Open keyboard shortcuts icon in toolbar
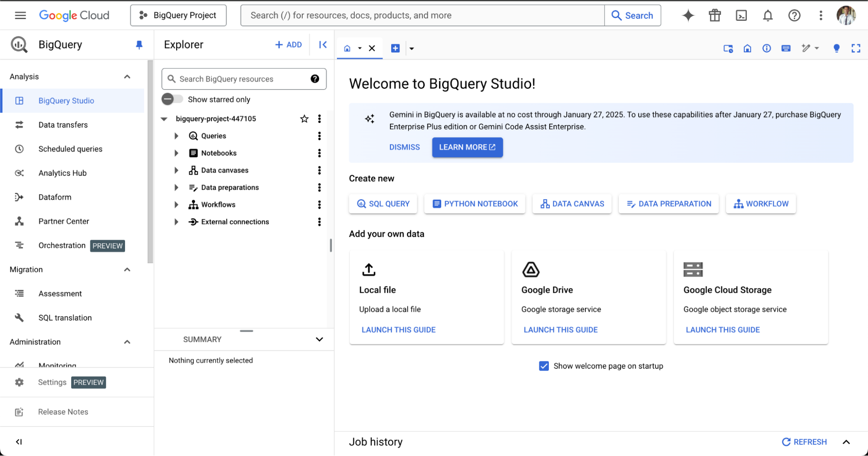Viewport: 868px width, 456px height. click(786, 48)
